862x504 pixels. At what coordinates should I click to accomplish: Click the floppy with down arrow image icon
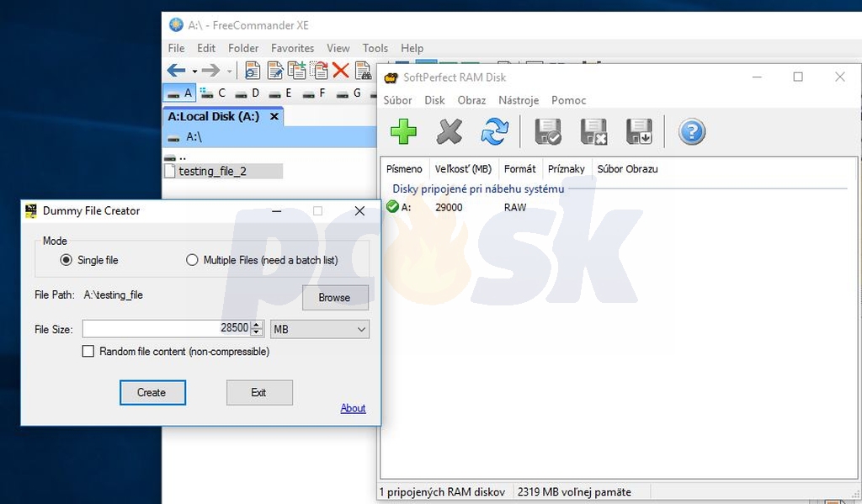[639, 132]
